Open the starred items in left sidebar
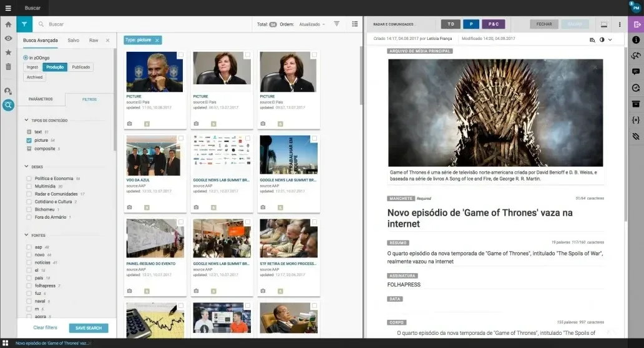Viewport: 644px width, 348px height. pyautogui.click(x=8, y=52)
